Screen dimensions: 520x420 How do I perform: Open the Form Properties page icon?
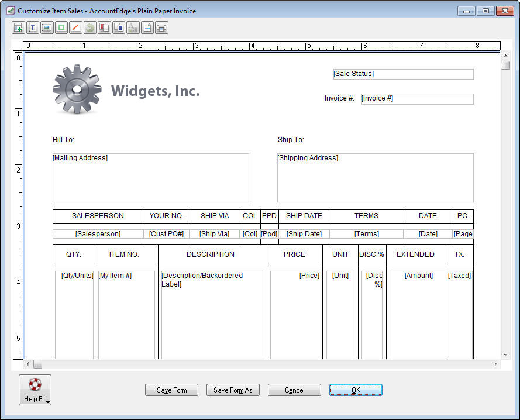coord(147,27)
